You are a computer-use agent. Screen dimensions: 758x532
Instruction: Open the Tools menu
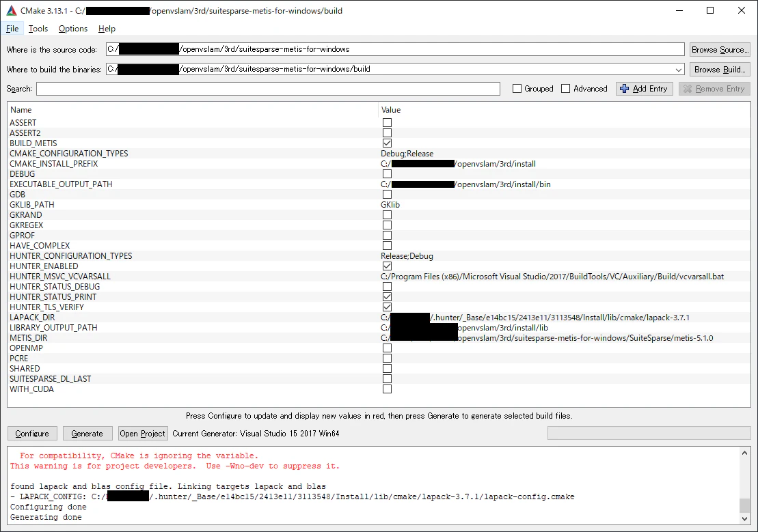[38, 29]
